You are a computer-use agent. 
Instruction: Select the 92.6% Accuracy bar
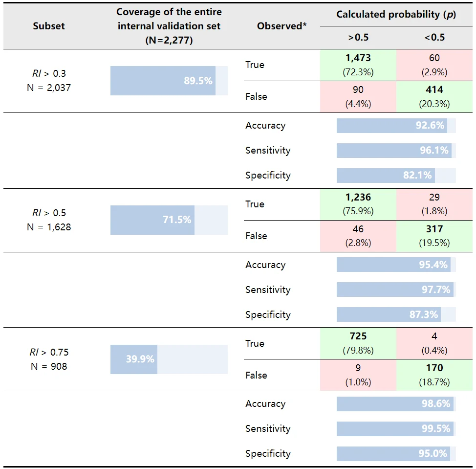(x=396, y=126)
